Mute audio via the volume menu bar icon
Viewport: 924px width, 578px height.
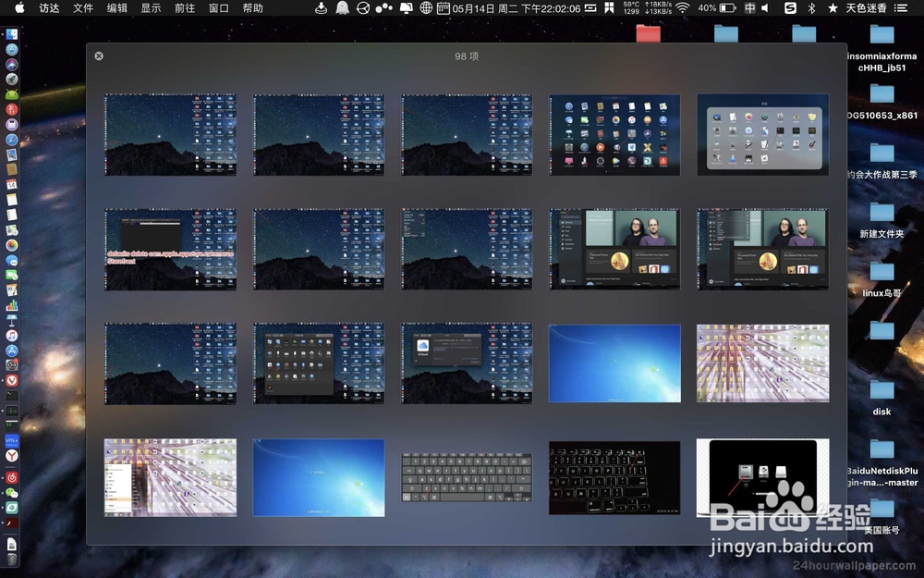pyautogui.click(x=765, y=9)
